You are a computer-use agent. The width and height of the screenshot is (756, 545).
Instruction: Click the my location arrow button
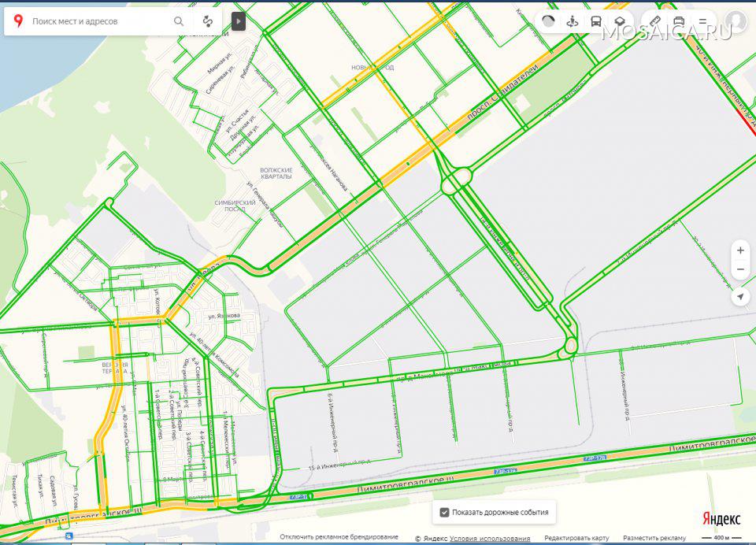coord(740,297)
